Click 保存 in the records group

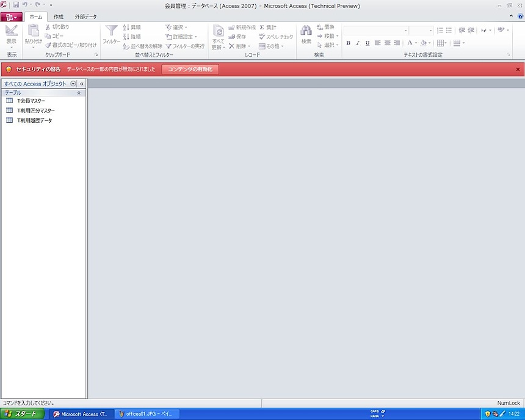pyautogui.click(x=237, y=37)
